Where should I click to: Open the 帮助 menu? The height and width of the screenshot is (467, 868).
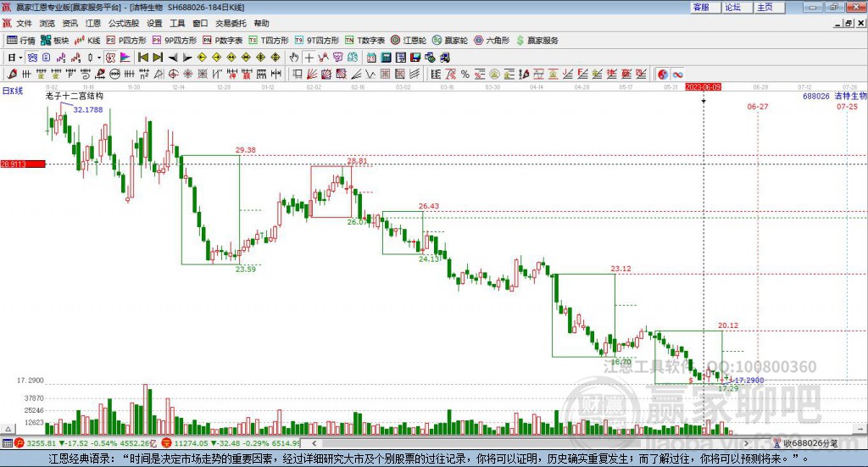(x=261, y=23)
